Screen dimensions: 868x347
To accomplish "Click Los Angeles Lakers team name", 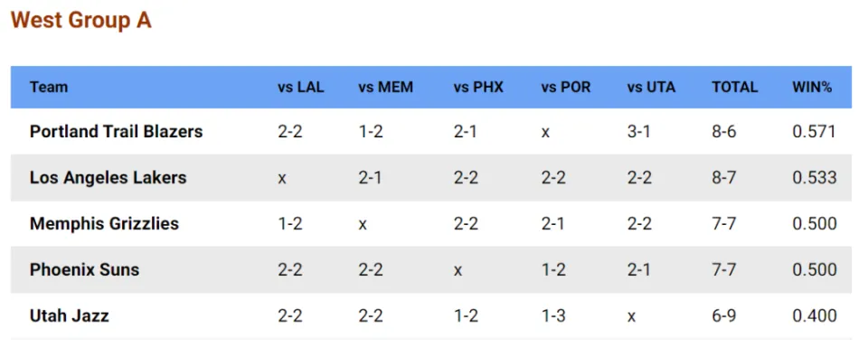I will (108, 178).
